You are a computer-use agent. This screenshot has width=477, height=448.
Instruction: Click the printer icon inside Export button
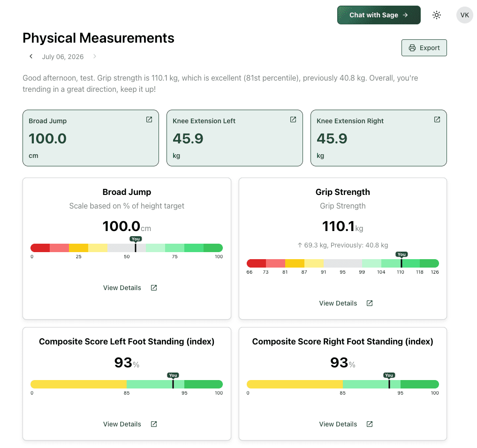point(412,48)
